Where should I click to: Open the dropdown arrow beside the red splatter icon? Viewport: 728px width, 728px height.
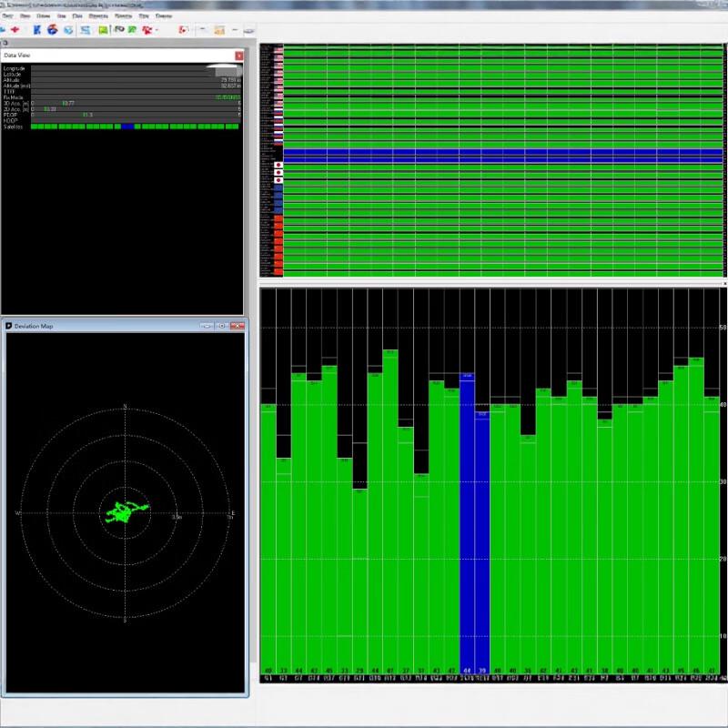[157, 30]
